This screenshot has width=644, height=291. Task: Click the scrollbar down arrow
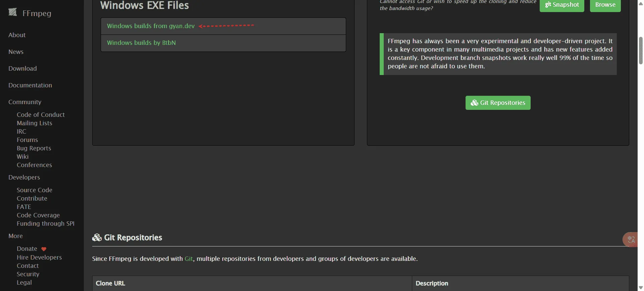pyautogui.click(x=641, y=288)
